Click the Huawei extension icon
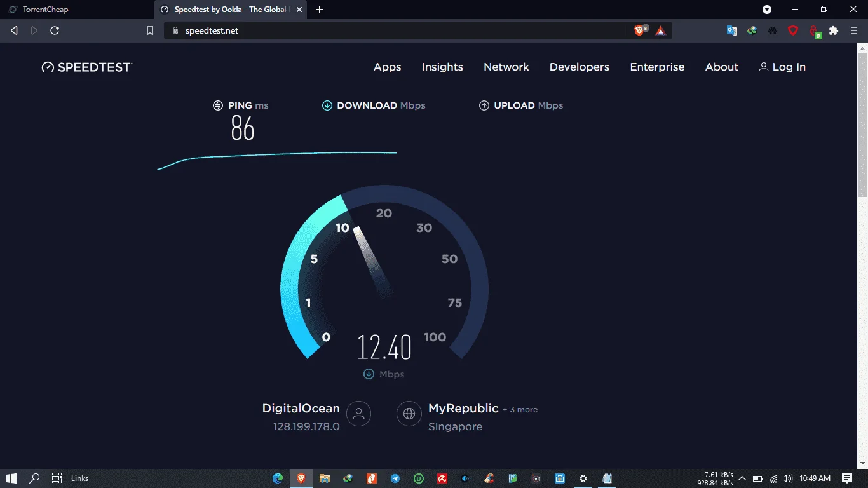Image resolution: width=868 pixels, height=488 pixels. click(x=773, y=30)
